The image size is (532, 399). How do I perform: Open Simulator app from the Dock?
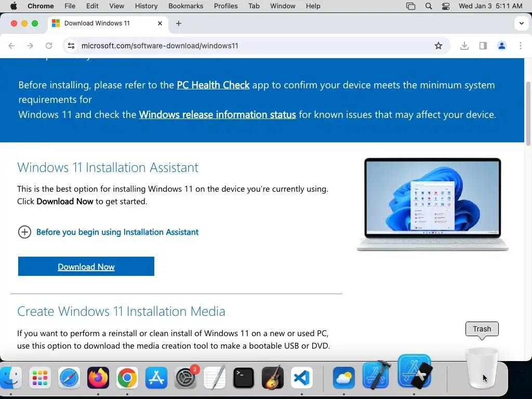tap(415, 371)
